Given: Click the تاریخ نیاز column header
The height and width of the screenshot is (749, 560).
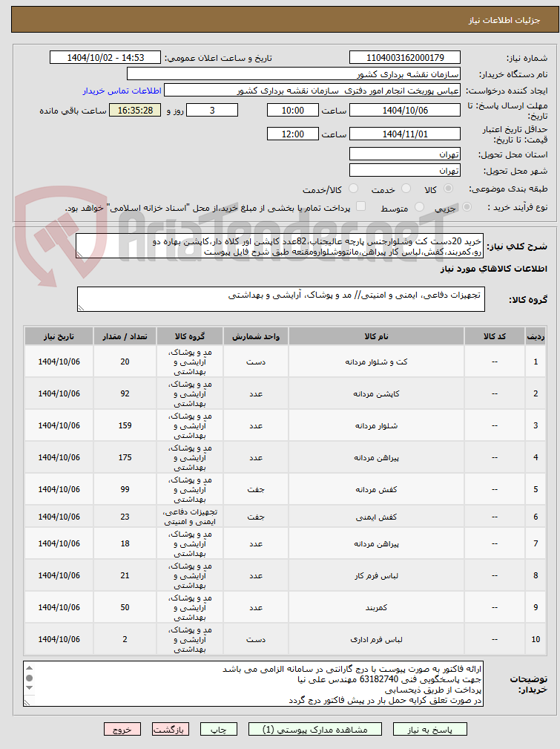Looking at the screenshot, I should 59,336.
